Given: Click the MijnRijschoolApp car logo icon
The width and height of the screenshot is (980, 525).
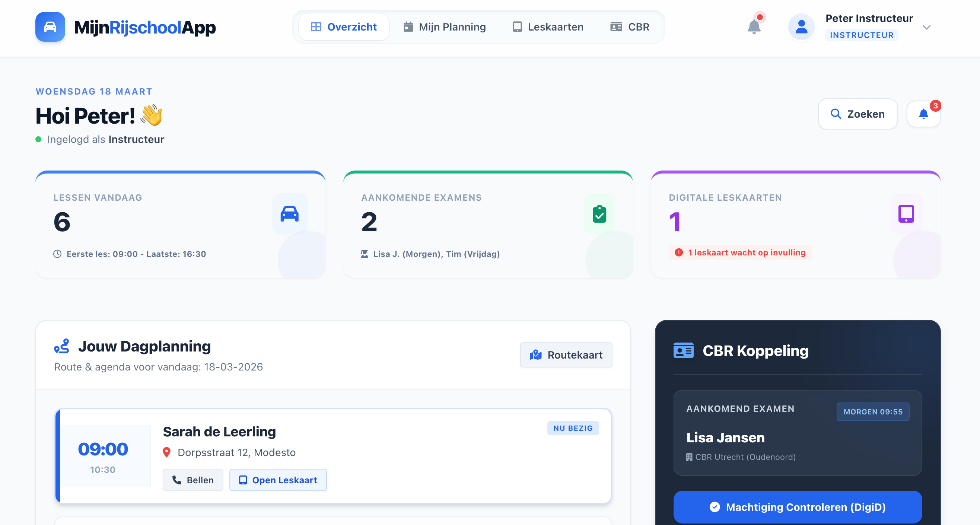Looking at the screenshot, I should tap(50, 27).
